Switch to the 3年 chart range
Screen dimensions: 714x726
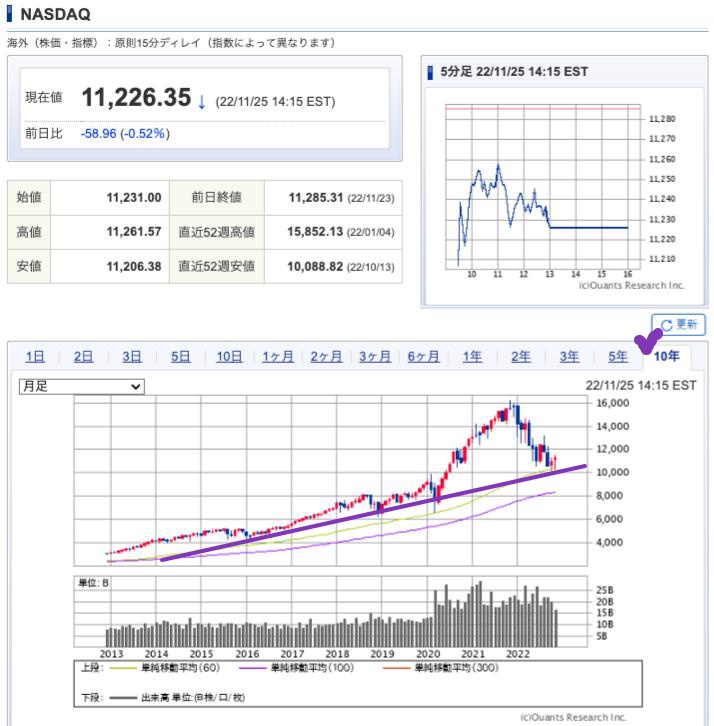[570, 357]
